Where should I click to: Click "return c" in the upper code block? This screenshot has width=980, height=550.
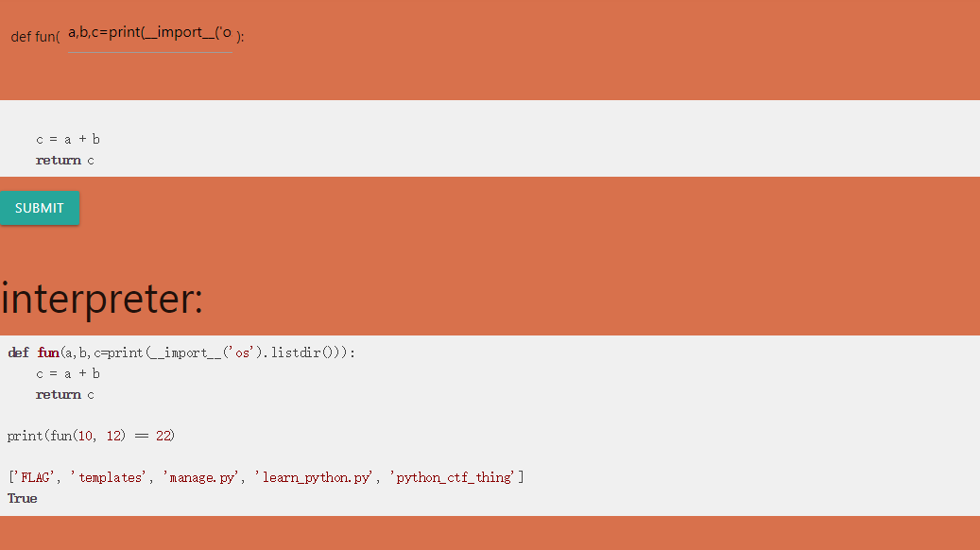(65, 160)
